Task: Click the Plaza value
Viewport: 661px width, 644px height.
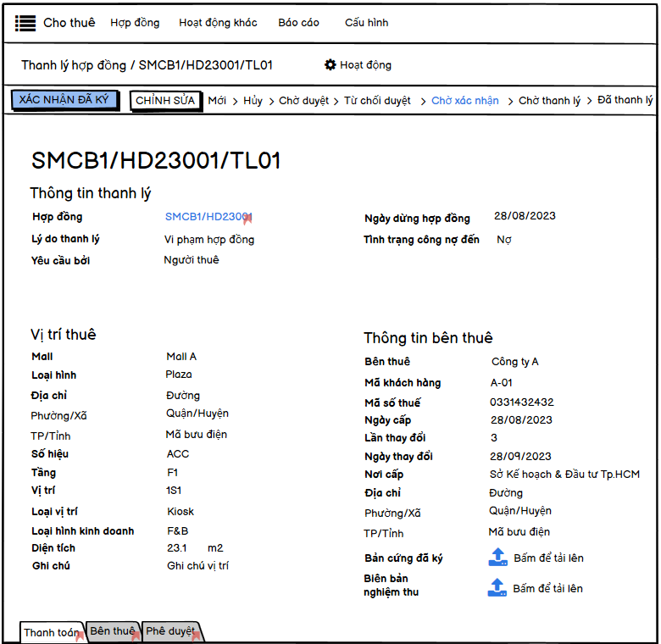Action: pos(179,375)
